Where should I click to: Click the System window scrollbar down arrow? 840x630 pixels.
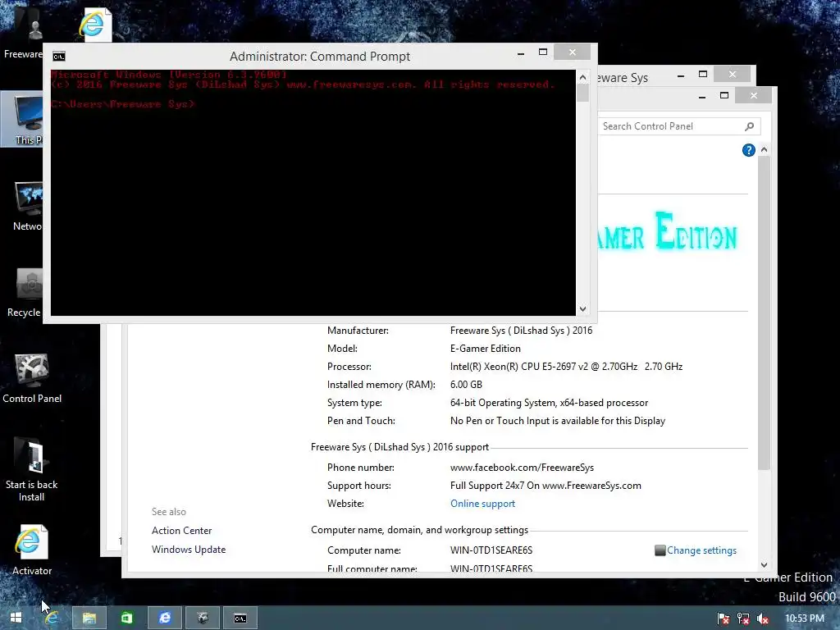764,564
